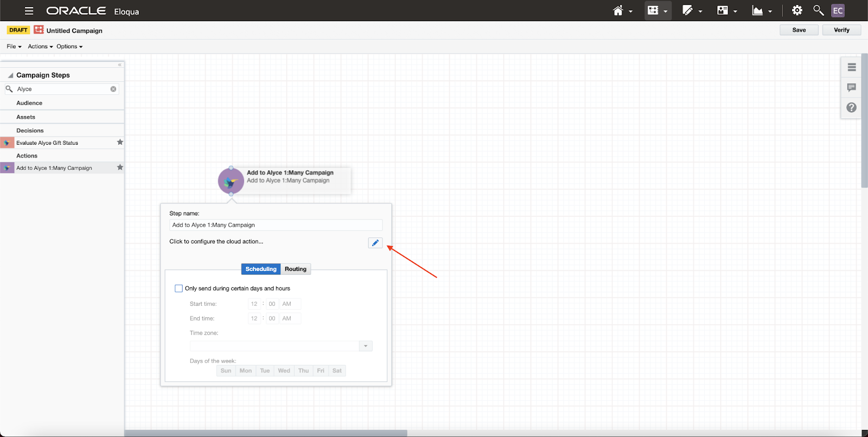868x437 pixels.
Task: Click the search magnifier in top bar
Action: point(818,10)
